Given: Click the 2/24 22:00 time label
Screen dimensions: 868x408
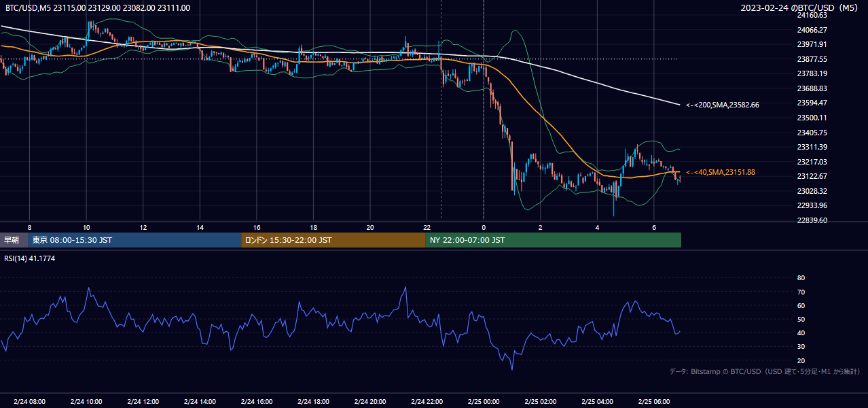Looking at the screenshot, I should 427,401.
